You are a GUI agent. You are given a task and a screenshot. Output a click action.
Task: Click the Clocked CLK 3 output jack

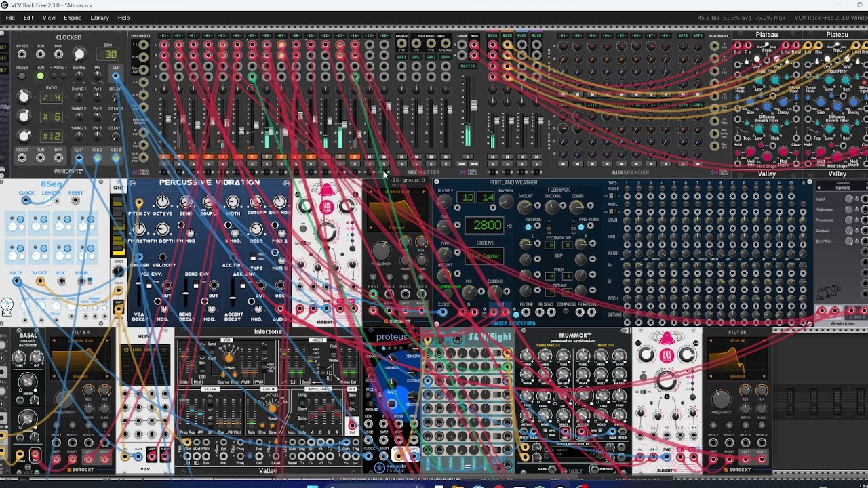click(x=116, y=158)
